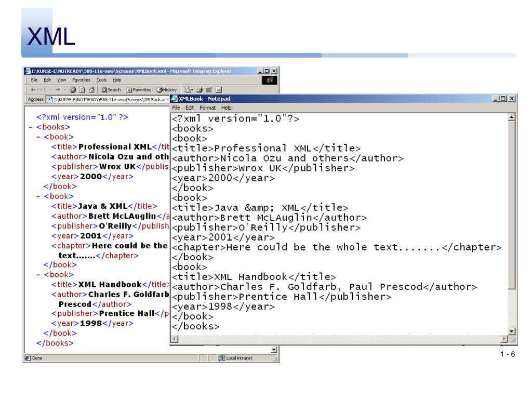This screenshot has height=399, width=532.
Task: Click the year 2001 value in IE
Action: [91, 236]
